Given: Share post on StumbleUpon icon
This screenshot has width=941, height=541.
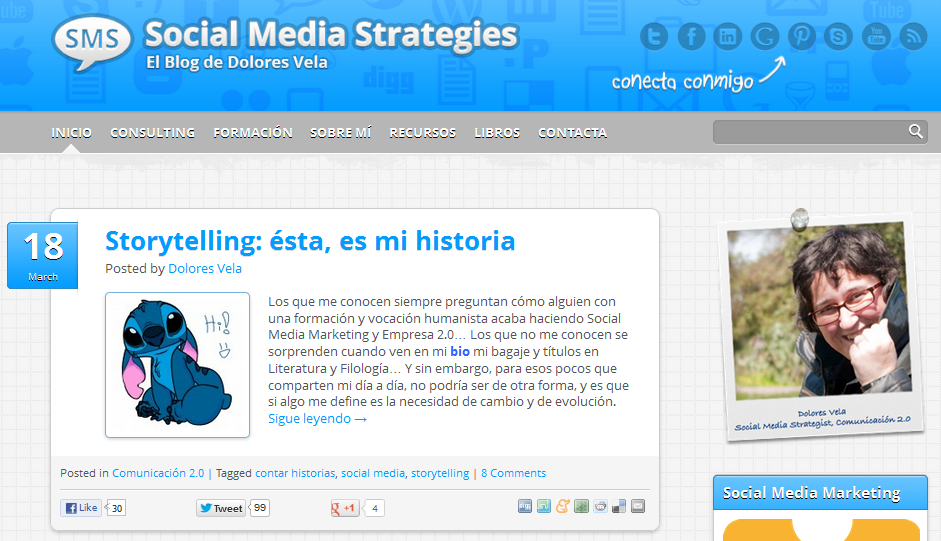Looking at the screenshot, I should tap(544, 506).
